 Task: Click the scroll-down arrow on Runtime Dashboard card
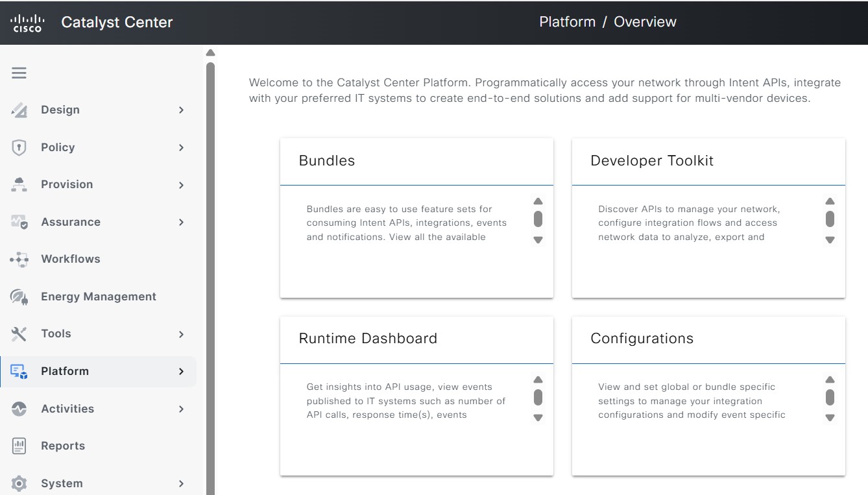[538, 418]
